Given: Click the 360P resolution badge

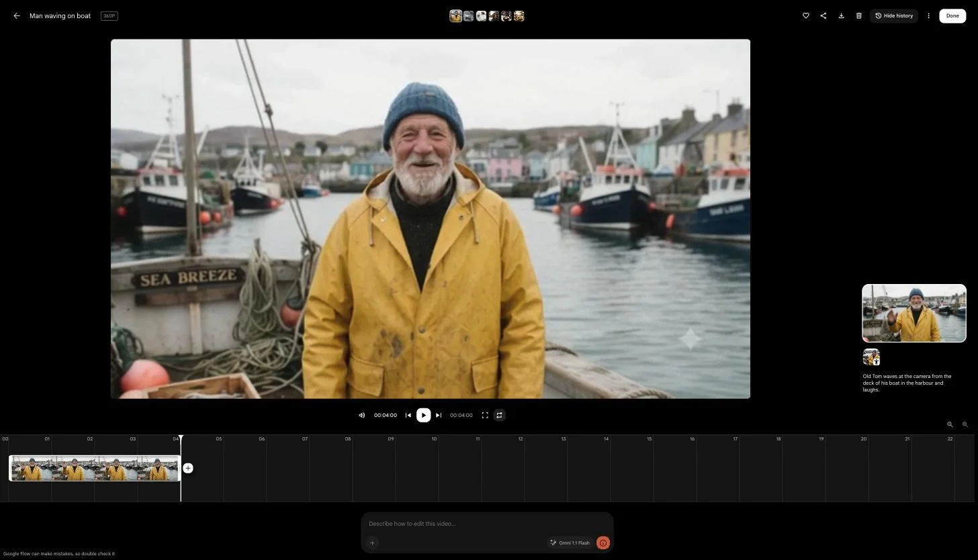Looking at the screenshot, I should point(109,15).
